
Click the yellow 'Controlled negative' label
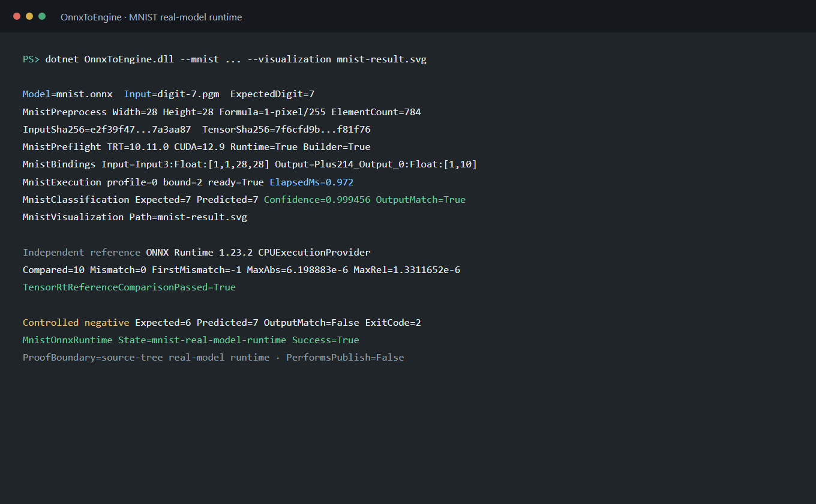tap(76, 323)
